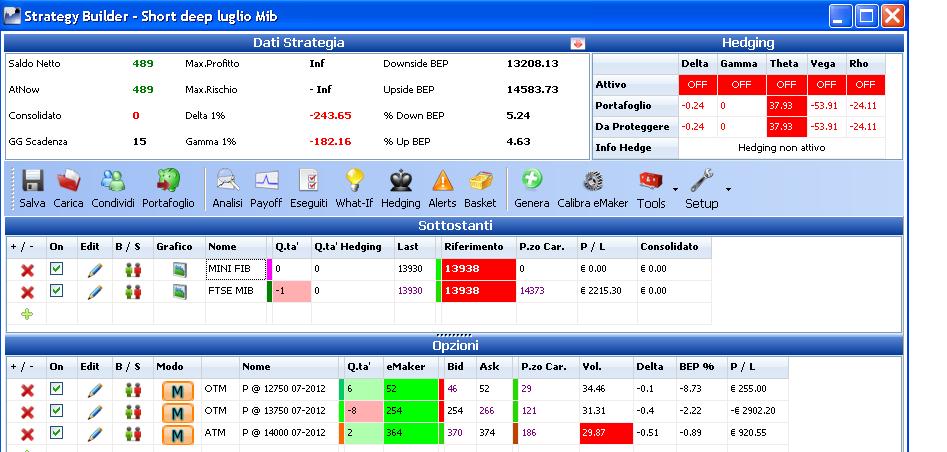Viewport: 947px width, 452px height.
Task: Open the Alerts warning triangle icon
Action: [x=443, y=180]
